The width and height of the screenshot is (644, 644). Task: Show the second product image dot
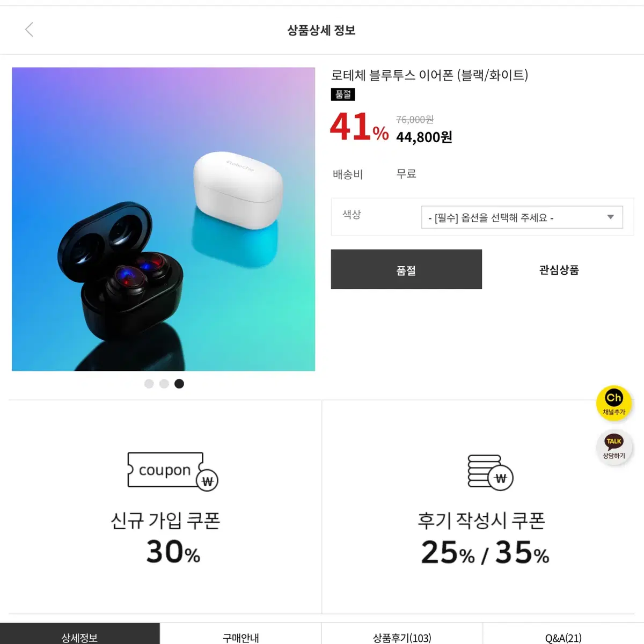[x=164, y=384]
